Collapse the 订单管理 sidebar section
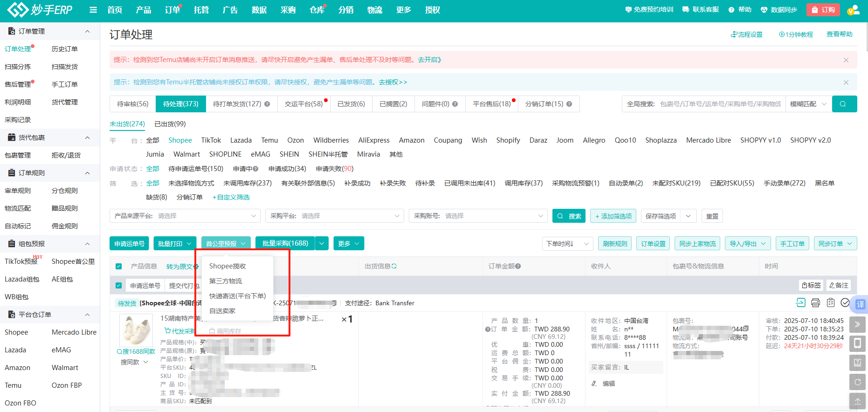Screen dimensions: 868x412 (87, 31)
